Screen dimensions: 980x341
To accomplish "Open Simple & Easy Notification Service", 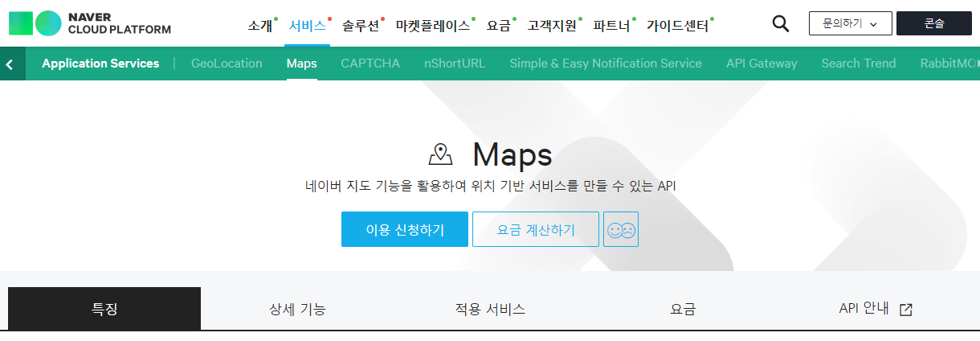I will 606,64.
